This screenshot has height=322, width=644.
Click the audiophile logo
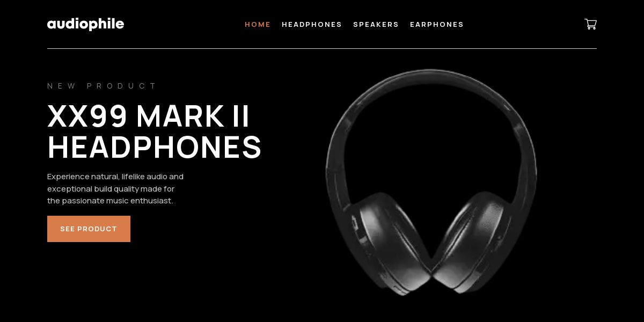tap(85, 24)
